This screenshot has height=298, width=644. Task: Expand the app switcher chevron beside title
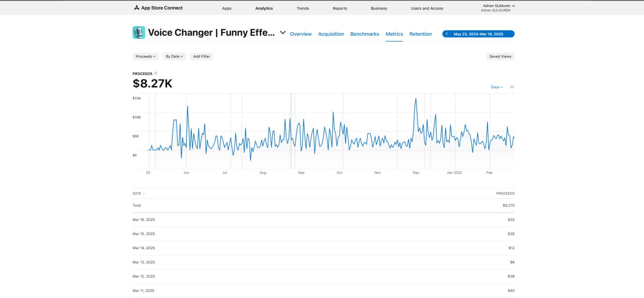click(x=283, y=33)
